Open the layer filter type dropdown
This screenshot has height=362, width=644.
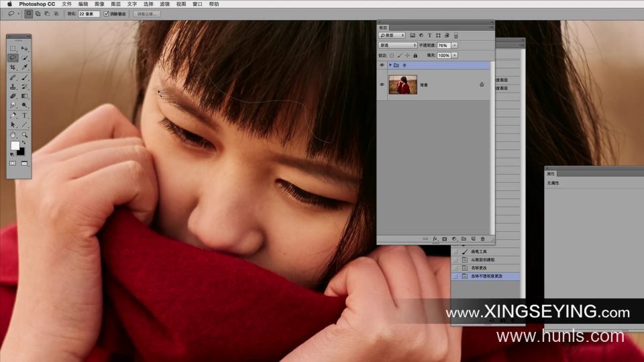pyautogui.click(x=392, y=36)
